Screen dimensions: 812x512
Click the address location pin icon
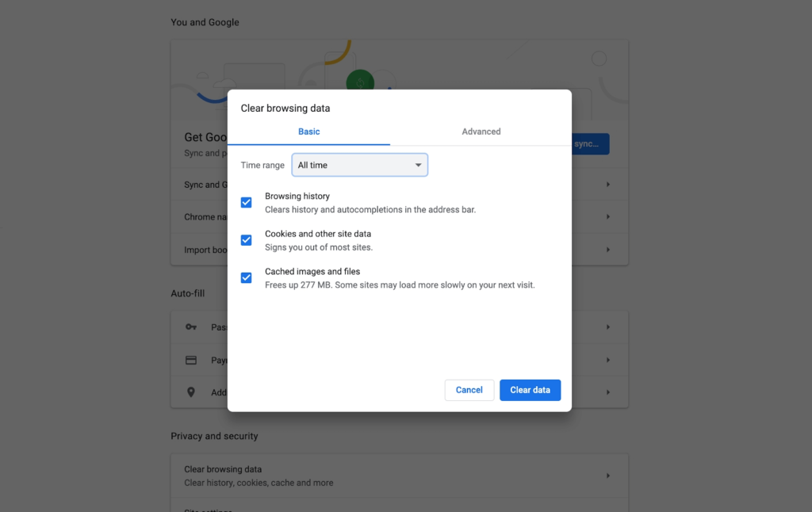[x=191, y=392]
